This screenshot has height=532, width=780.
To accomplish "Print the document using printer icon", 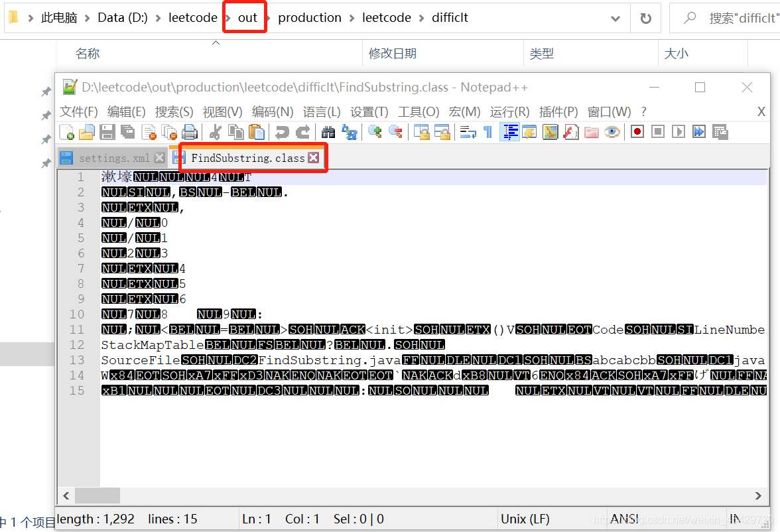I will tap(190, 132).
